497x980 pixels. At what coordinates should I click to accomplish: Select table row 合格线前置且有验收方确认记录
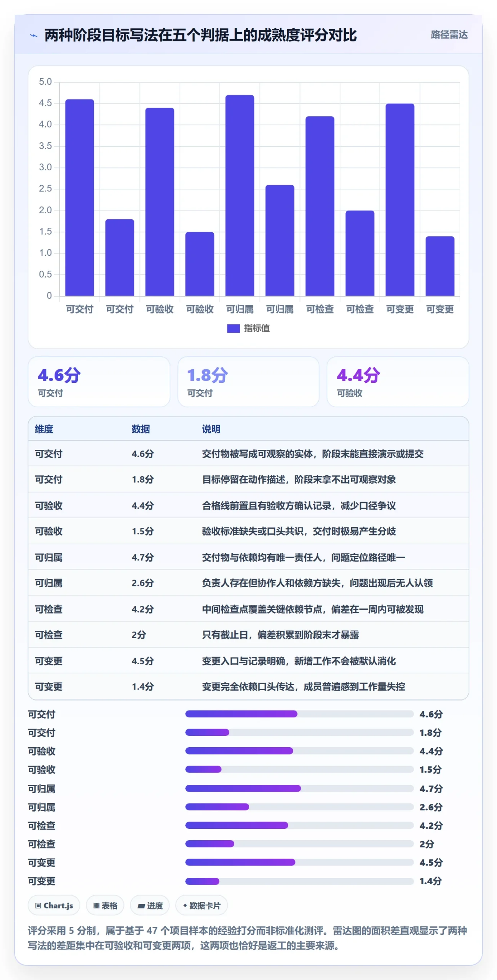[x=248, y=505]
